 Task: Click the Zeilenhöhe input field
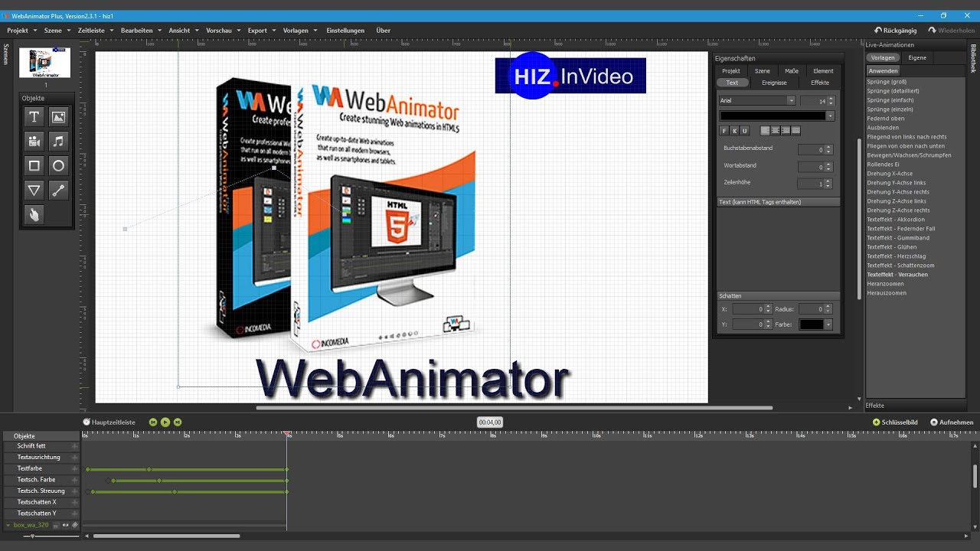(x=811, y=184)
